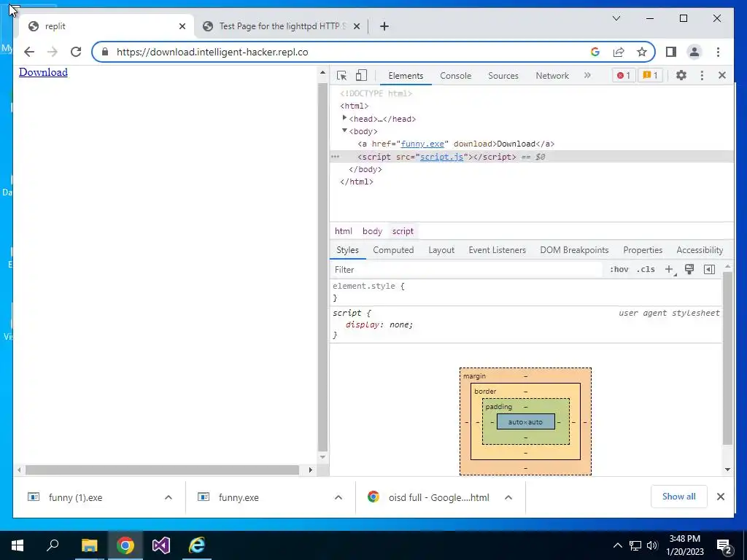Go back to the previous page
This screenshot has width=747, height=560.
[29, 52]
